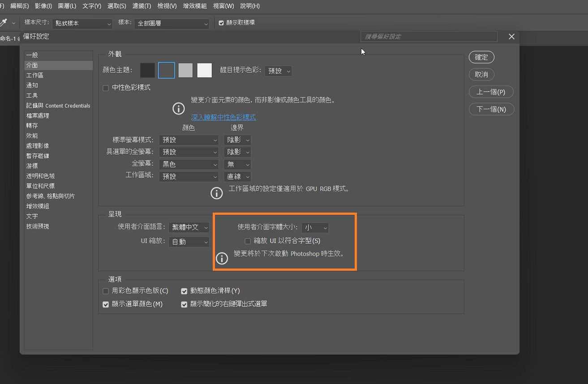Image resolution: width=588 pixels, height=384 pixels.
Task: Open the 全螢幕 color dropdown set to 黑色
Action: 189,164
